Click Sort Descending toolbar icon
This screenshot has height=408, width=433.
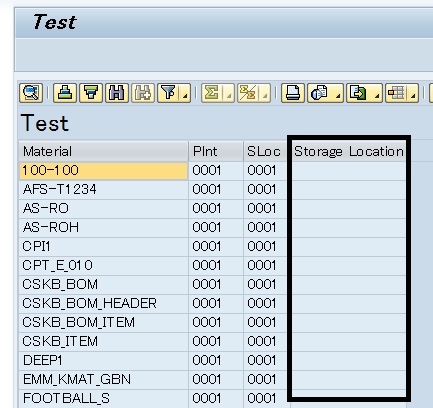pos(91,93)
